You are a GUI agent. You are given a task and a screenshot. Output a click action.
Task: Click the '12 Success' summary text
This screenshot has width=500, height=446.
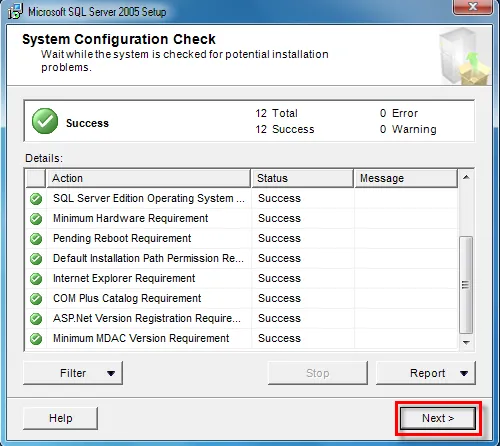coord(285,129)
